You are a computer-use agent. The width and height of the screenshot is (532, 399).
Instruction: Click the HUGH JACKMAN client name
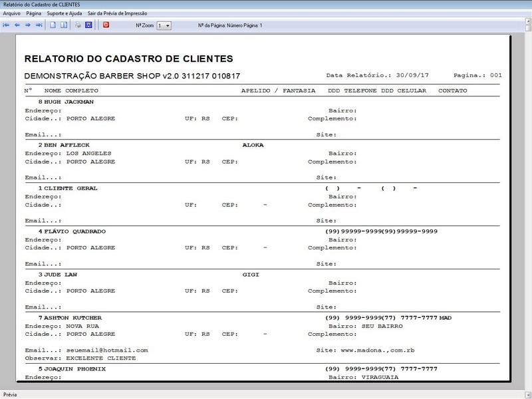68,102
